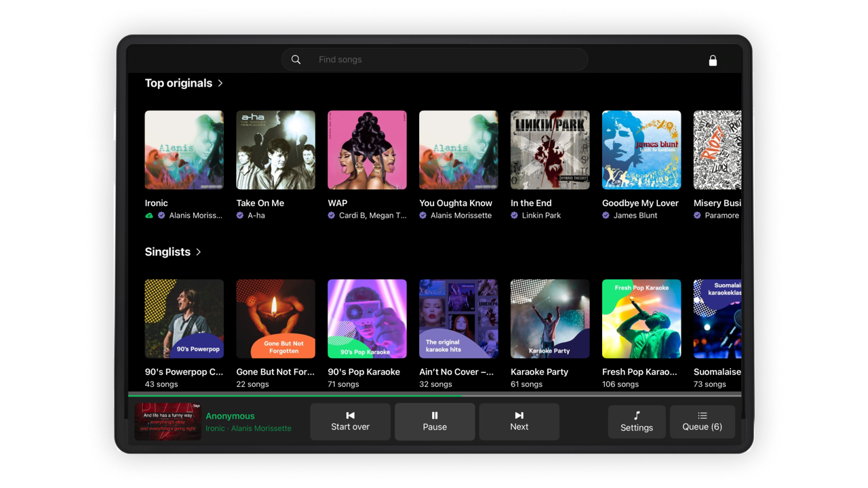Click artist name 'A-ha'

(x=256, y=216)
